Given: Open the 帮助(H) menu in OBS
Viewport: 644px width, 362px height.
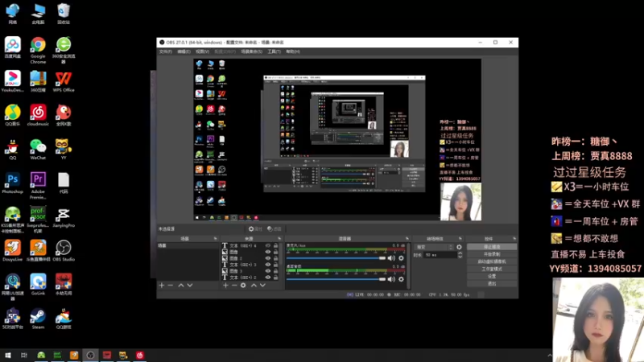Looking at the screenshot, I should point(293,51).
